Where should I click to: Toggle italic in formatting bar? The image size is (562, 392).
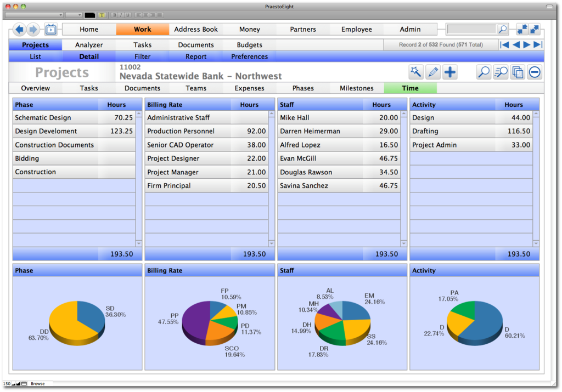click(x=121, y=15)
